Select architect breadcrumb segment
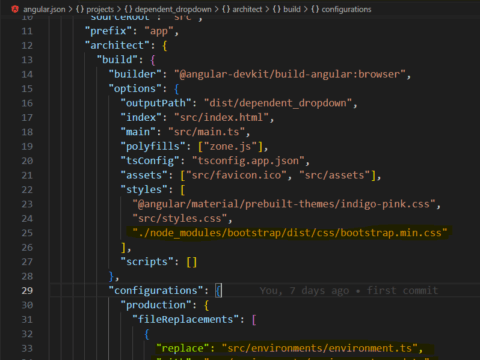 pos(242,9)
